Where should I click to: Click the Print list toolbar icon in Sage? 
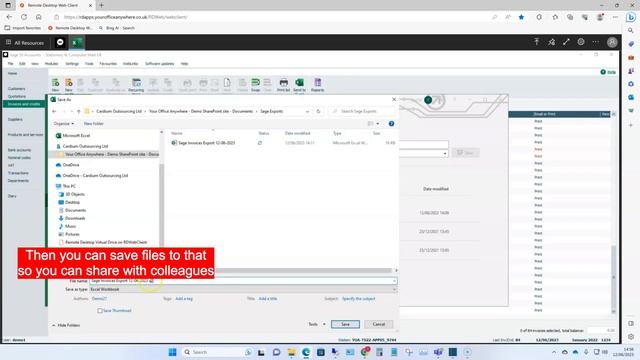284,85
